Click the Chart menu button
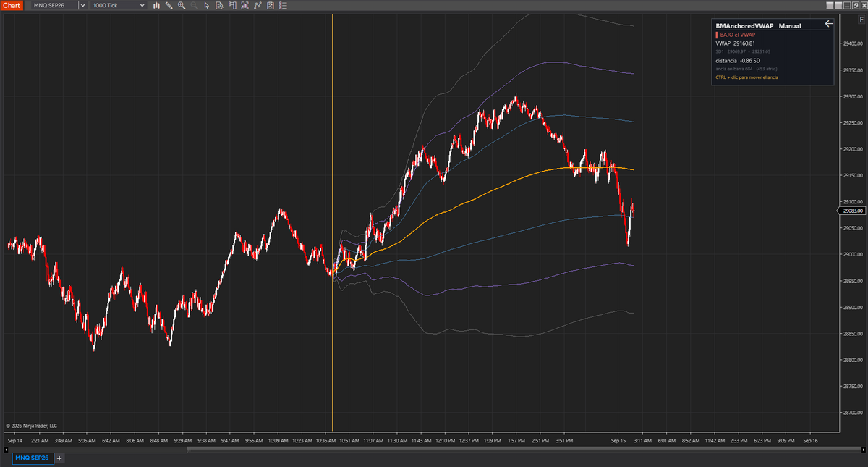This screenshot has width=868, height=467. pos(12,5)
